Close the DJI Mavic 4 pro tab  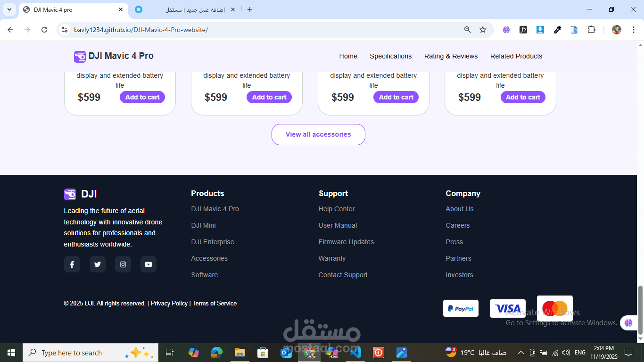(121, 9)
